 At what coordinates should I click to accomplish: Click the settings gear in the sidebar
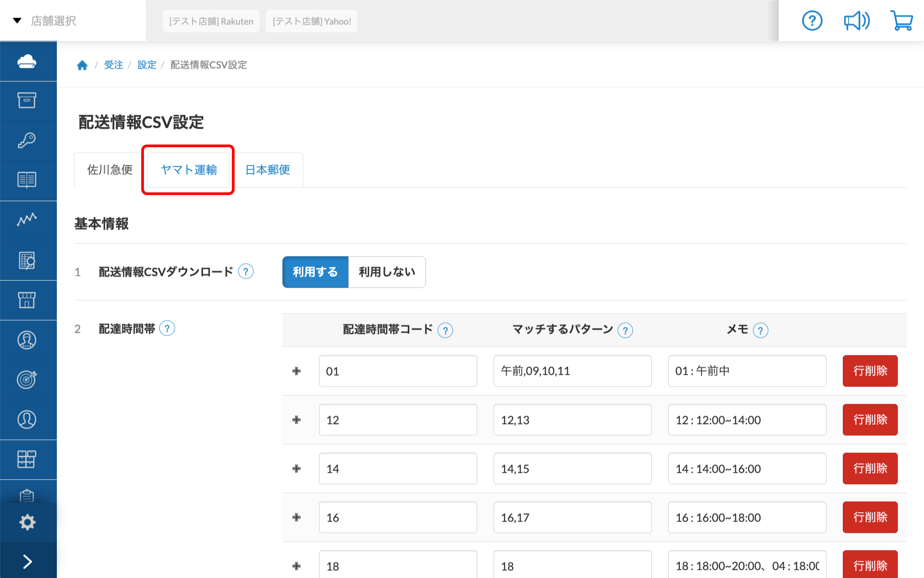tap(28, 522)
